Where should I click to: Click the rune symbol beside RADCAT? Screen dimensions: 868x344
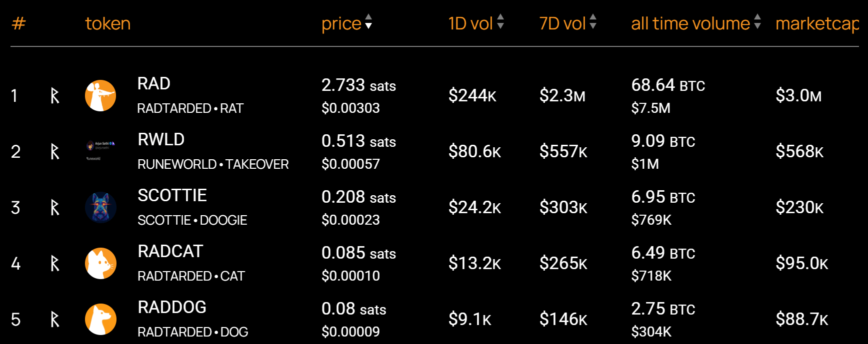click(55, 263)
